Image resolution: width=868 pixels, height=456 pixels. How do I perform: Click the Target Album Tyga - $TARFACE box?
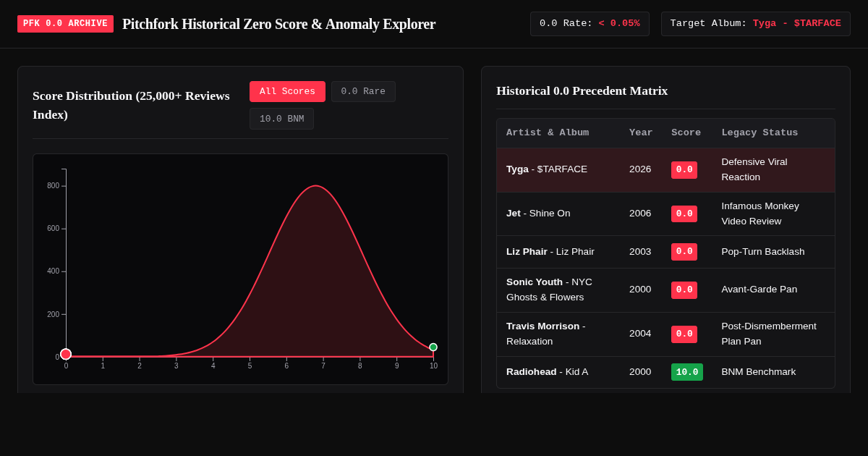tap(755, 24)
